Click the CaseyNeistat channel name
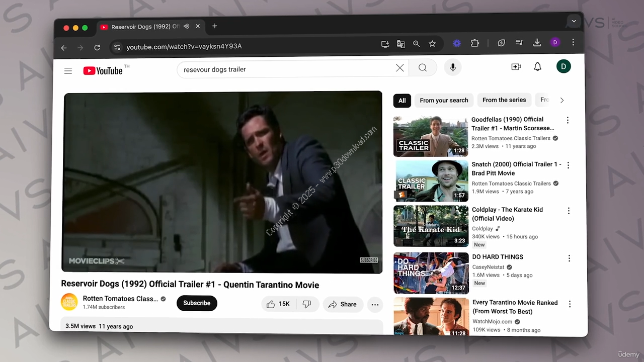Screen dimensions: 644x362 [488, 267]
